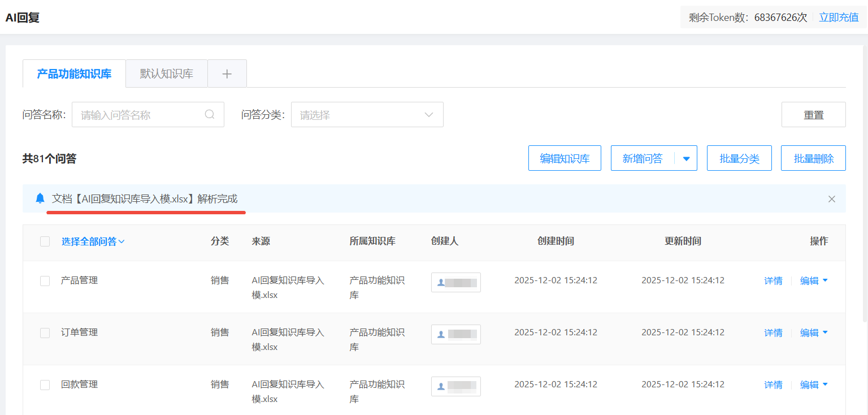Click the search magnifier in 问答名称 field
Screen dimensions: 868x415
(210, 114)
